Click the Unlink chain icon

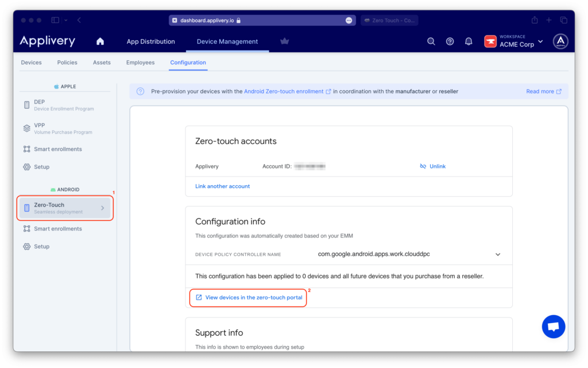(x=423, y=166)
